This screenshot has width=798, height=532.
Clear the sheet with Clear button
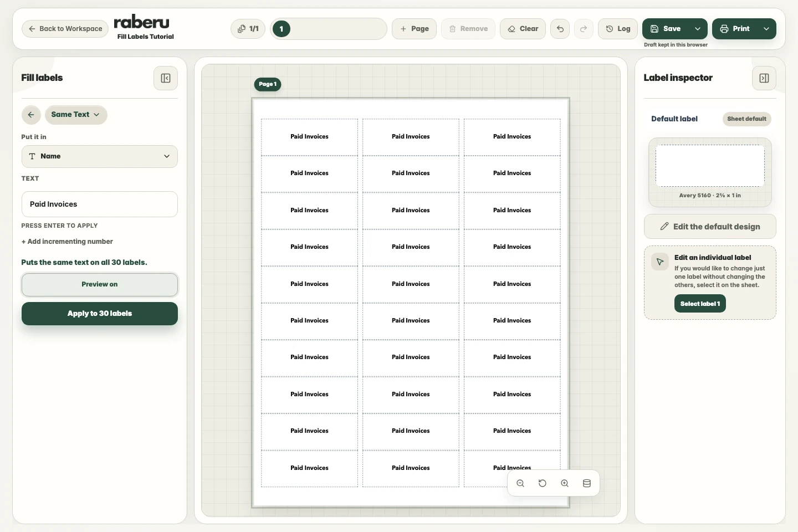click(x=523, y=29)
